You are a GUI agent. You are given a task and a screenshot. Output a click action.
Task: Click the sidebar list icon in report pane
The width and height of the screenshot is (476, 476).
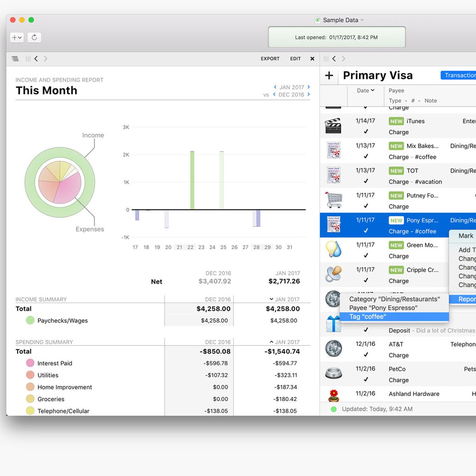15,59
